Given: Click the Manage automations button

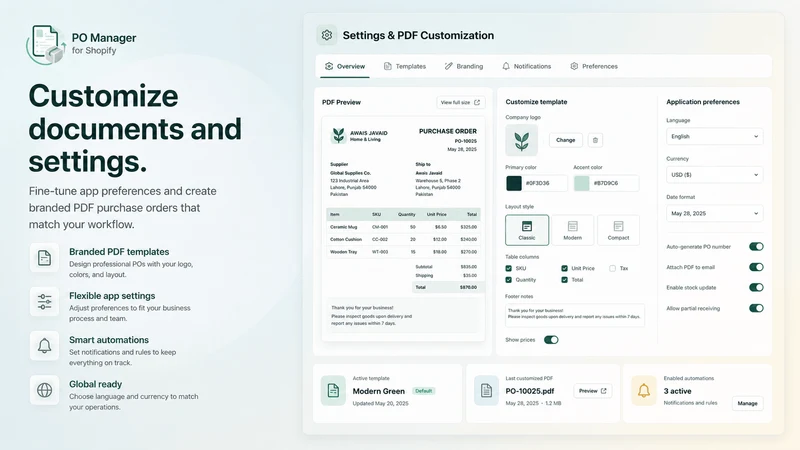Looking at the screenshot, I should click(x=747, y=403).
